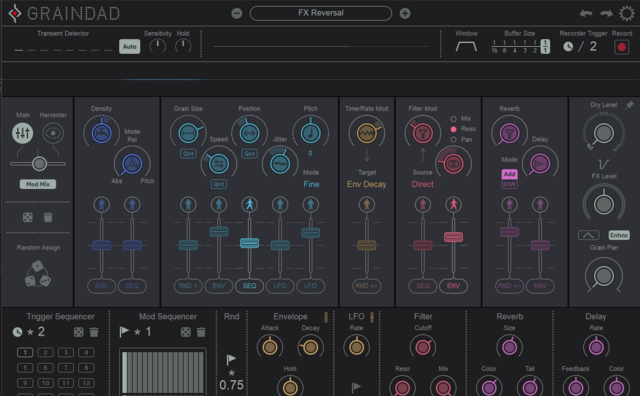The width and height of the screenshot is (640, 396).
Task: Select the Reso radio option in Filter Mod
Action: 453,129
